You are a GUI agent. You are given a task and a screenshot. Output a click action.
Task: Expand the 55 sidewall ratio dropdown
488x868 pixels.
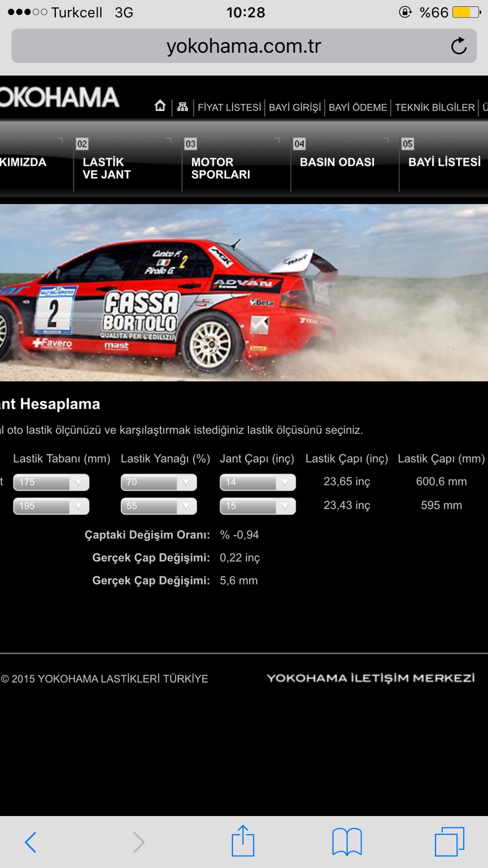(159, 506)
